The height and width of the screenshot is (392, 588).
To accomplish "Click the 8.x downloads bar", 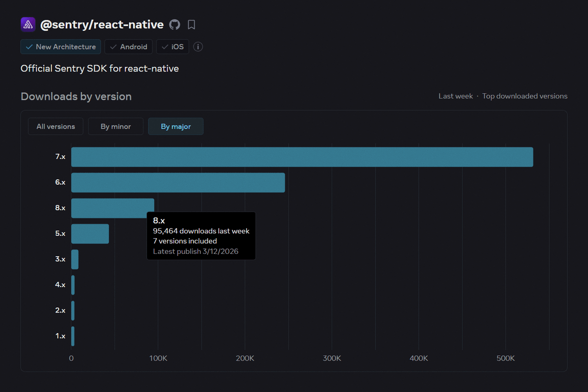I will [x=113, y=208].
